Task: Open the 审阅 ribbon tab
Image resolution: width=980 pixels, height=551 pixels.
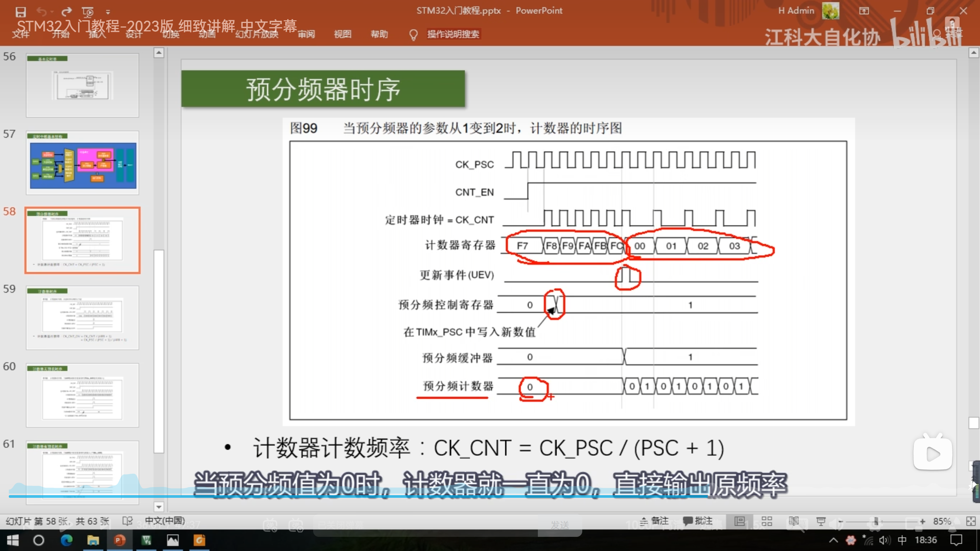Action: click(x=306, y=34)
